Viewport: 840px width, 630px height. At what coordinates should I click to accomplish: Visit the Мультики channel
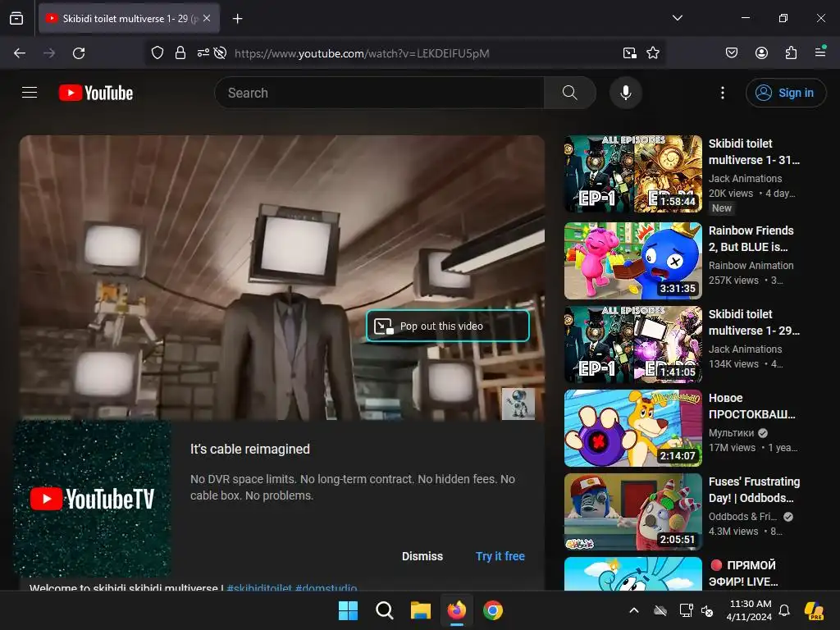point(731,432)
